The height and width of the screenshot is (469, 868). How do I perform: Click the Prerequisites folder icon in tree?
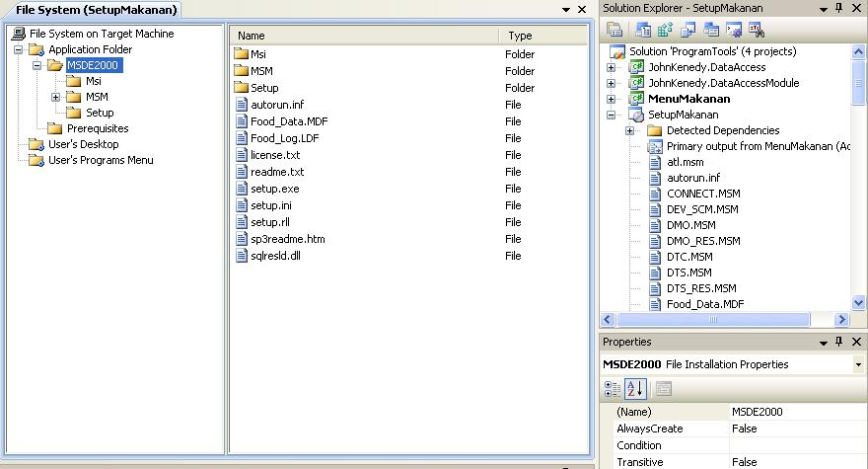pyautogui.click(x=55, y=128)
